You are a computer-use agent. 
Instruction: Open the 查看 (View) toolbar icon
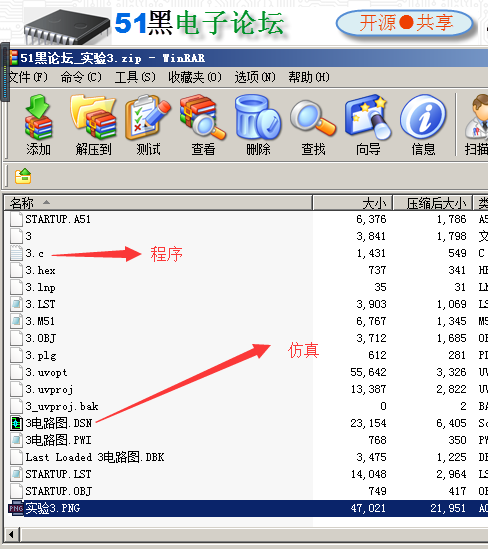click(x=203, y=125)
